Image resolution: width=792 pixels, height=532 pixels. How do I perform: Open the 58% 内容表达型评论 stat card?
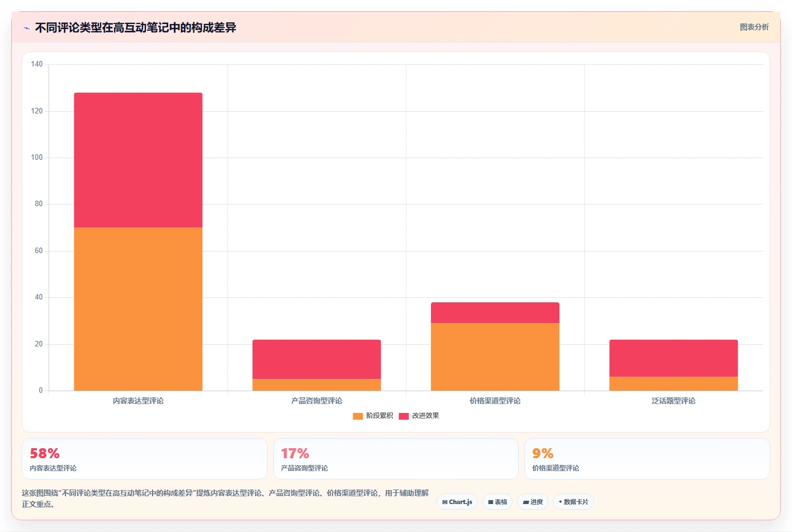145,459
